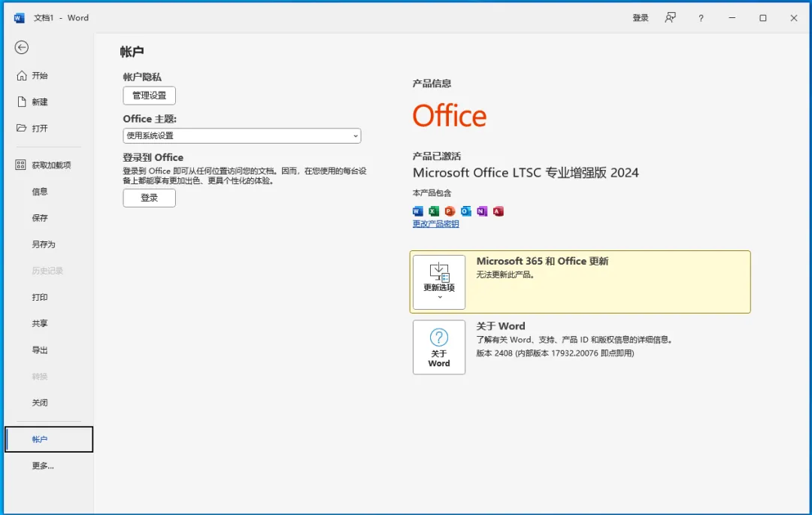The image size is (812, 515).
Task: Open the 更改产品密钥 link
Action: (x=435, y=223)
